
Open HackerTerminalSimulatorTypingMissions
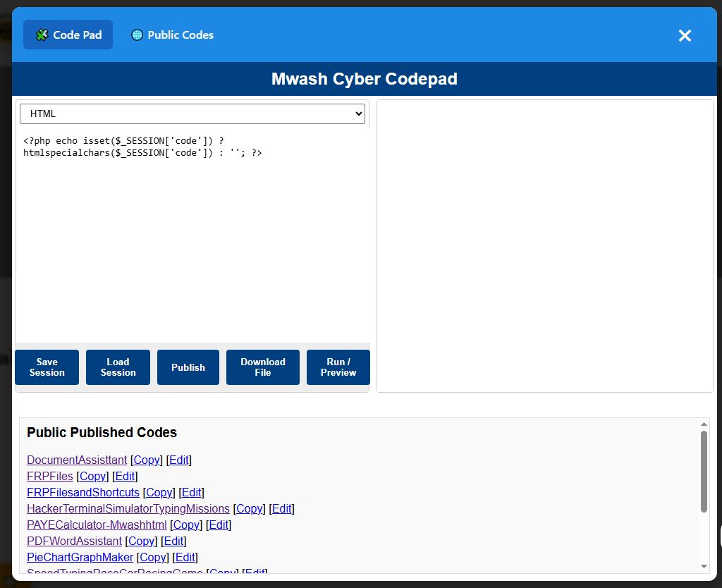click(x=128, y=508)
